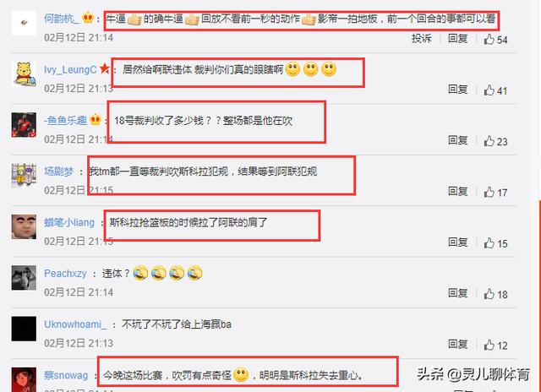Click thumbs-up icon showing 23 likes

(489, 141)
